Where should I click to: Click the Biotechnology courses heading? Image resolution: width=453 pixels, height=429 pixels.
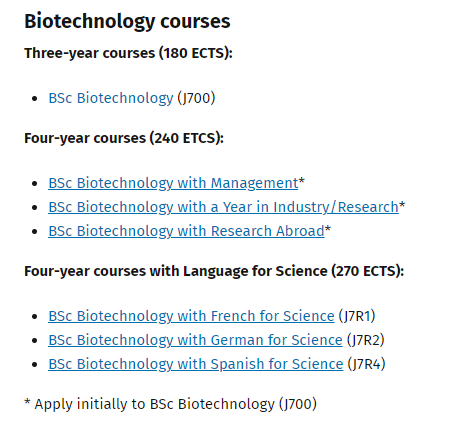127,21
